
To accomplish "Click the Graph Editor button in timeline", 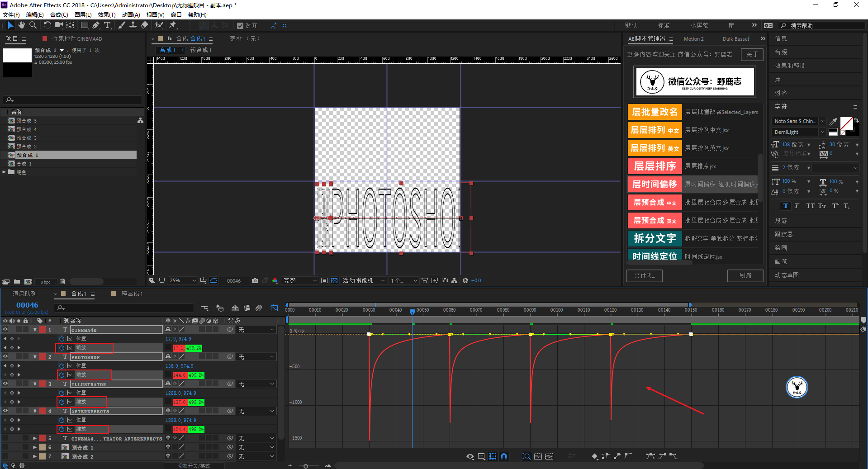I will pyautogui.click(x=274, y=308).
